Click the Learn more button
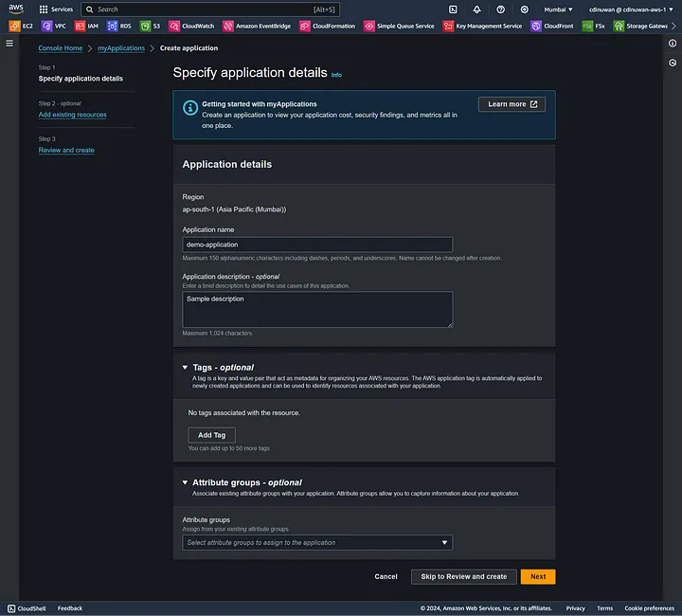 click(511, 104)
